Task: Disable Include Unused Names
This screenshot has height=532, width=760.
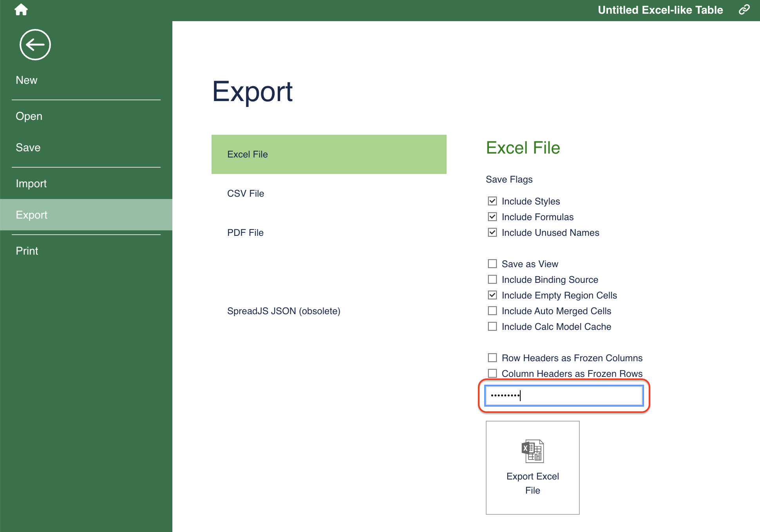Action: 492,232
